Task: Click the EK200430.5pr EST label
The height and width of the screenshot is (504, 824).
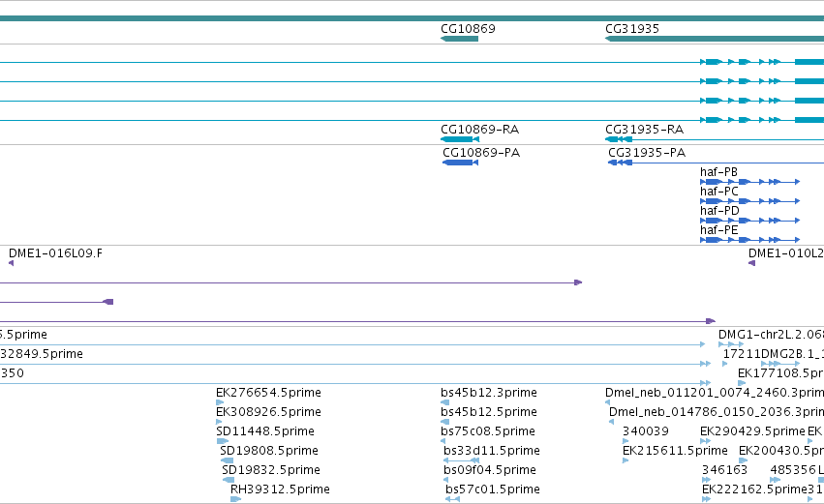Action: [x=780, y=451]
